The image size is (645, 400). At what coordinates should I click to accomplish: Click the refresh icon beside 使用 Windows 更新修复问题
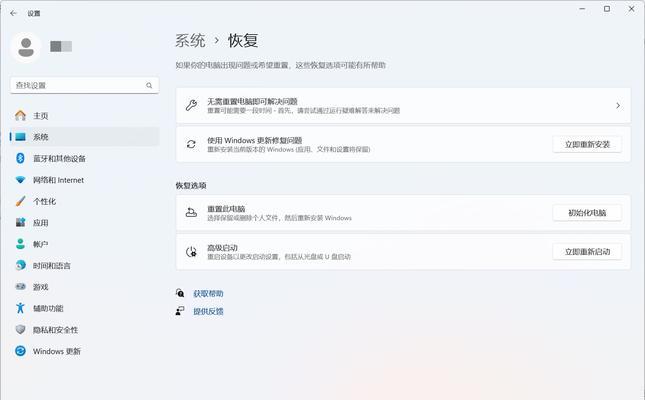(191, 144)
